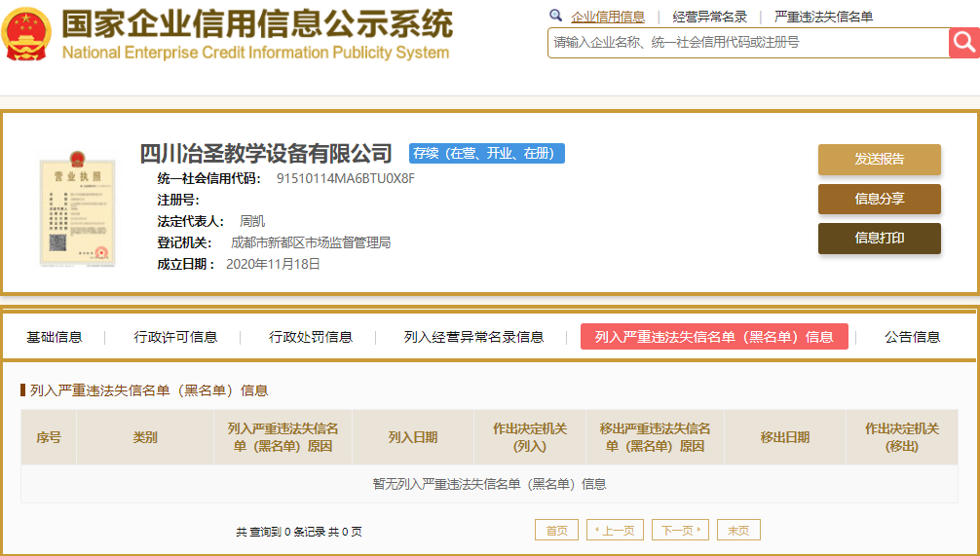The height and width of the screenshot is (556, 980).
Task: Go to 末页 pagination button
Action: pyautogui.click(x=738, y=530)
